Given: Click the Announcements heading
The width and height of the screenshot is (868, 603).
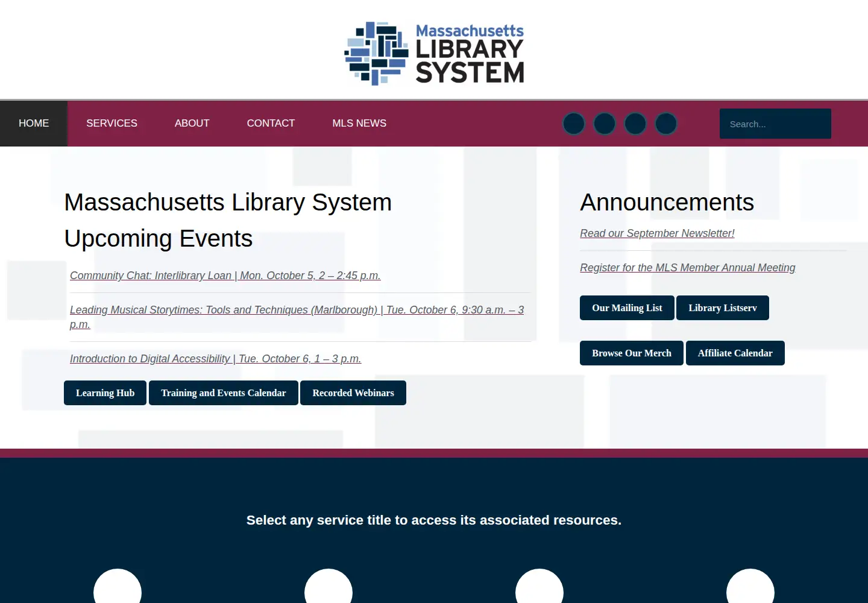Looking at the screenshot, I should point(667,203).
